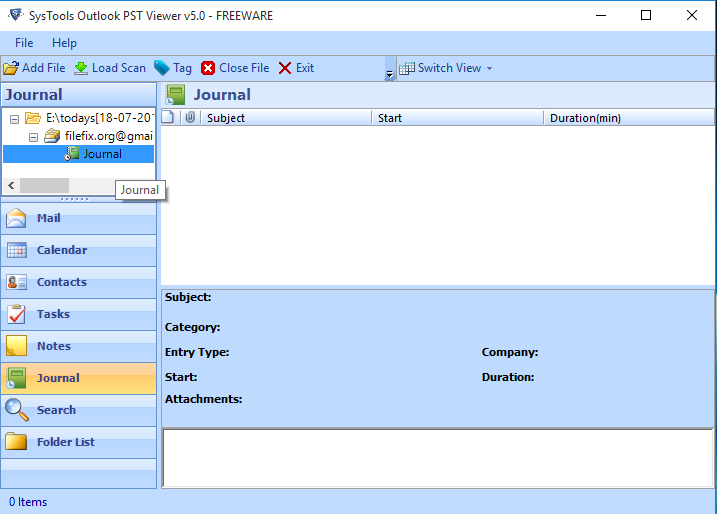Sort by the Duration(min) column header

pos(629,118)
